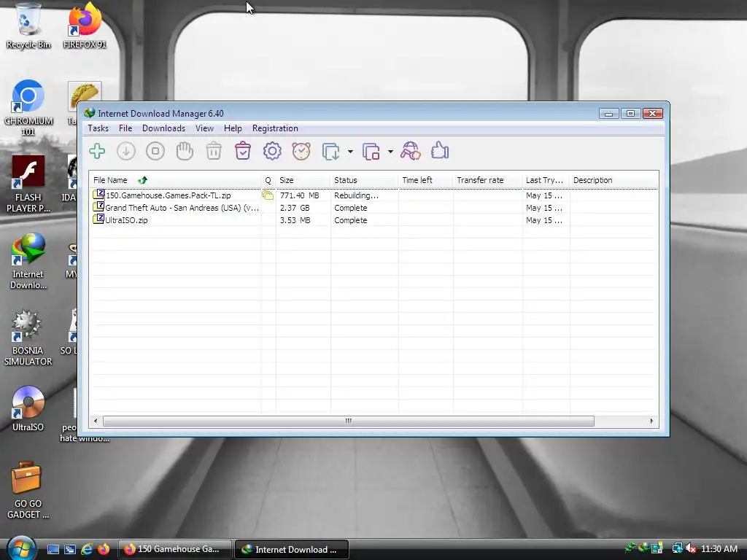This screenshot has height=560, width=747.
Task: Open Options with the gear icon
Action: click(x=272, y=152)
